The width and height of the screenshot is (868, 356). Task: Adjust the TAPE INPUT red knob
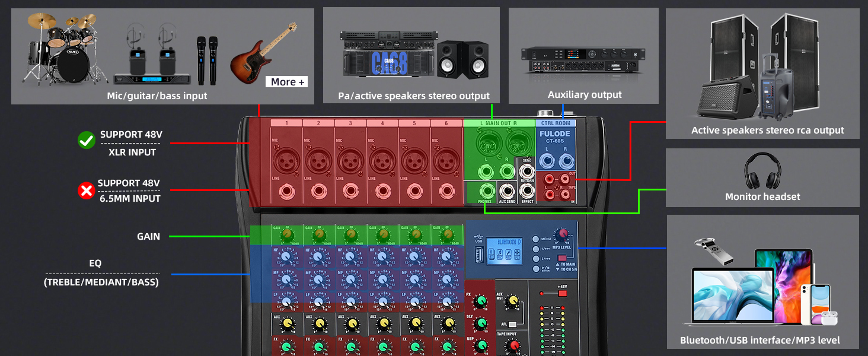(x=513, y=345)
